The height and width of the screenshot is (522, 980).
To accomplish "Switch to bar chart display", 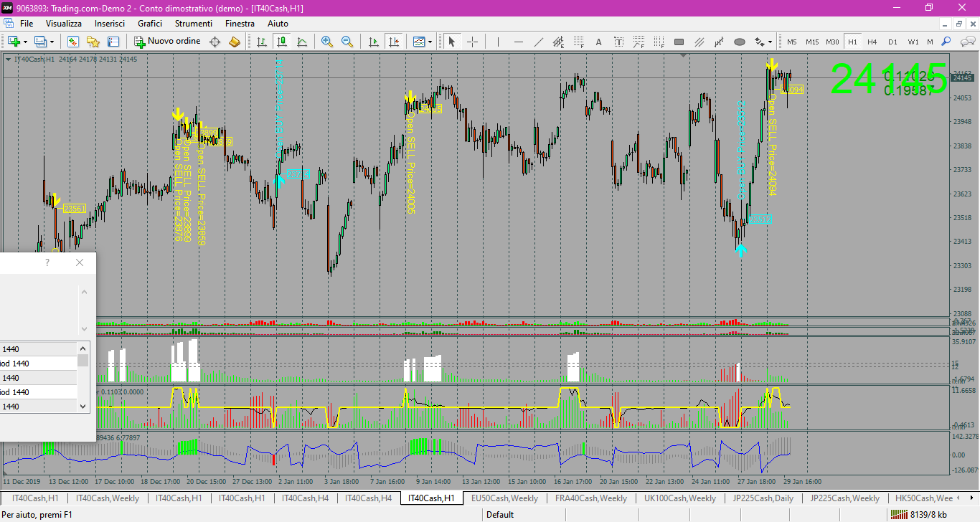I will point(262,42).
